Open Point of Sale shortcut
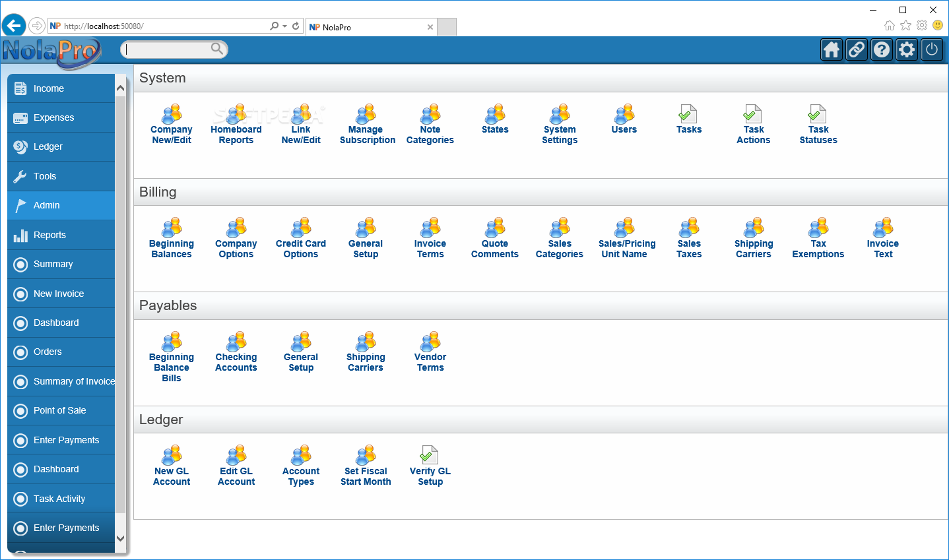The height and width of the screenshot is (560, 949). coord(61,410)
